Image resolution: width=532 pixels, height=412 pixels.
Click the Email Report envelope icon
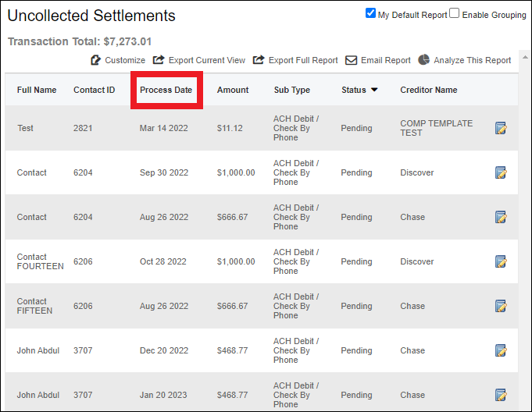pos(351,60)
